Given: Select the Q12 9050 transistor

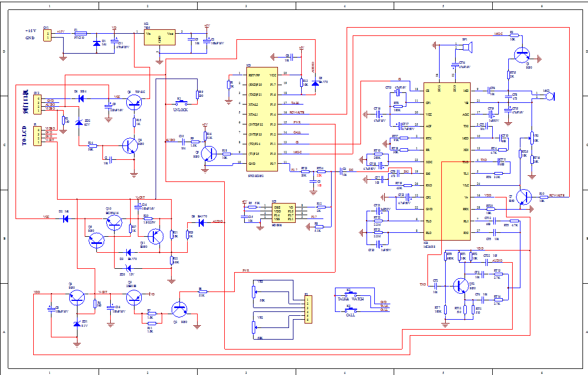Looking at the screenshot, I should pyautogui.click(x=461, y=286).
